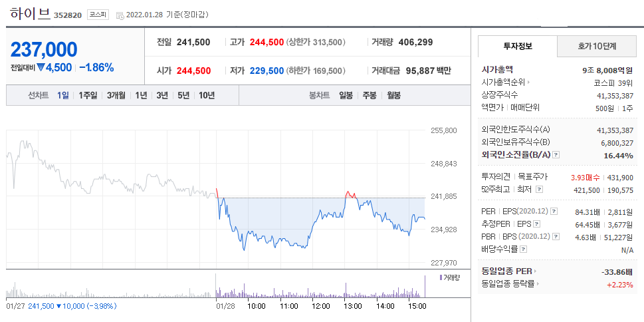Image resolution: width=644 pixels, height=322 pixels.
Task: Click the 01/27 previous day summary 241,500
Action: point(41,307)
